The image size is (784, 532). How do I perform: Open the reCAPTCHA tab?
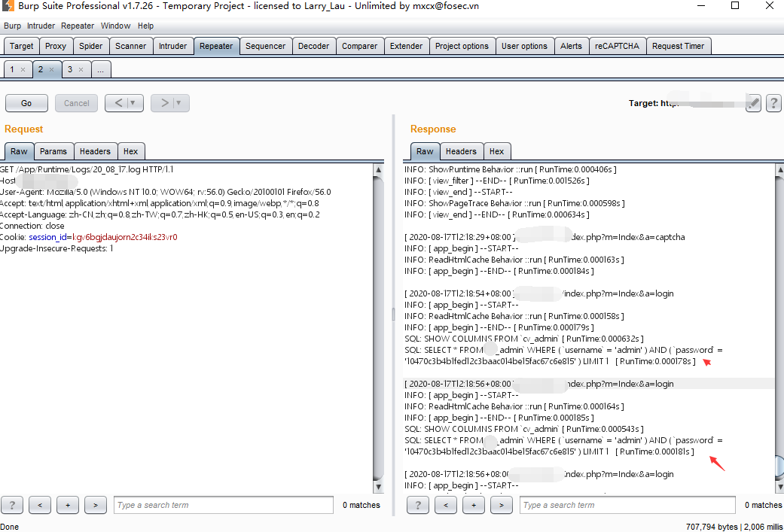617,46
